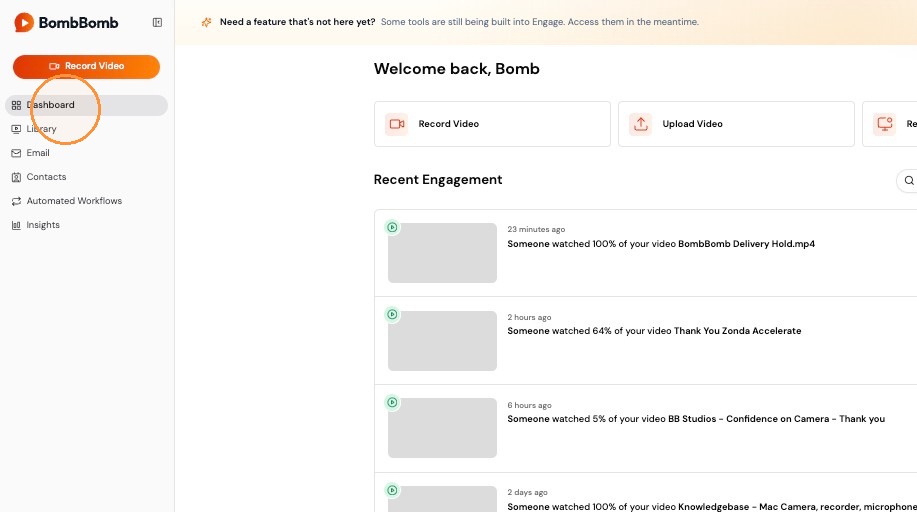Image resolution: width=917 pixels, height=512 pixels.
Task: Click play icon on the 6 hours ago entry
Action: point(392,402)
